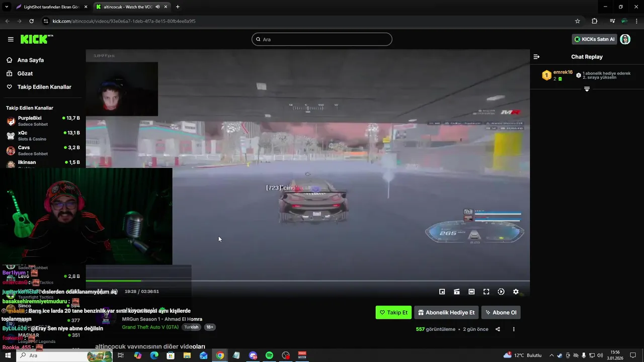
Task: Open video player settings gear
Action: click(x=516, y=292)
